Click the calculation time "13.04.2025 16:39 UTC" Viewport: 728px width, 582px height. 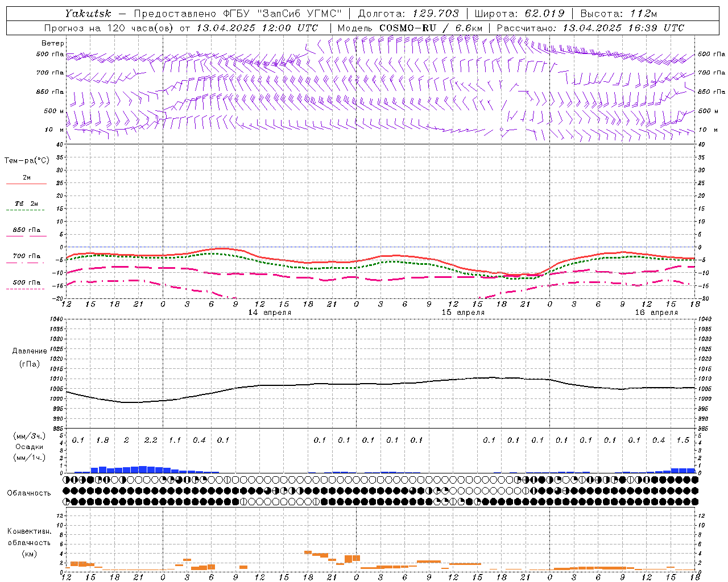click(x=623, y=28)
